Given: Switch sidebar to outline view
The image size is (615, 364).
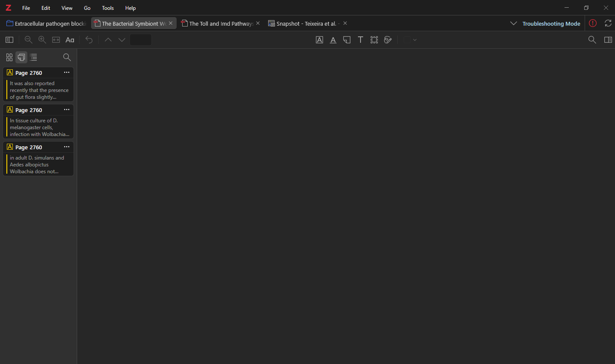Looking at the screenshot, I should [33, 57].
